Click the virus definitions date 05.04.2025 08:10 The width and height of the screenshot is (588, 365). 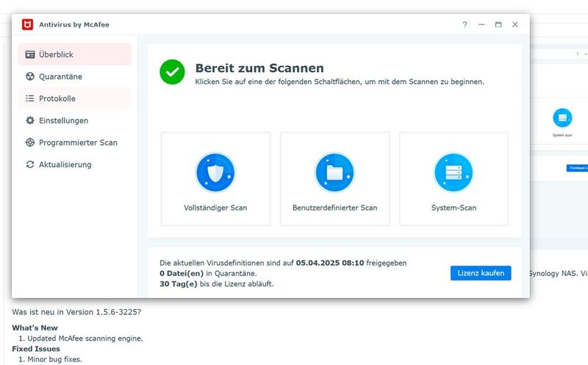tap(330, 263)
